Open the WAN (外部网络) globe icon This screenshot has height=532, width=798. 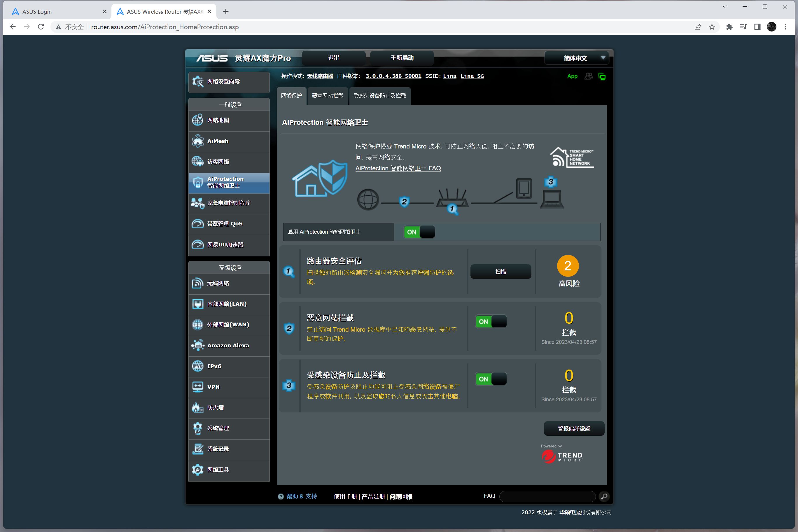(x=197, y=324)
